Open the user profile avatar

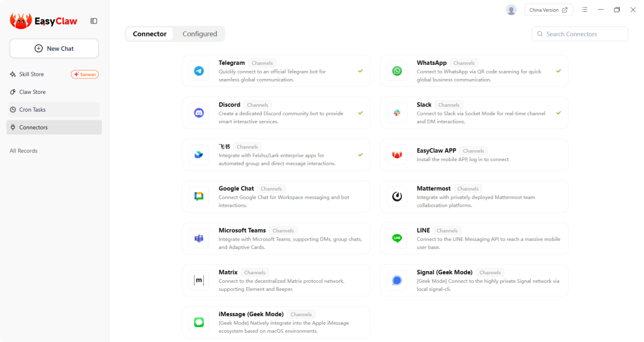pyautogui.click(x=511, y=10)
